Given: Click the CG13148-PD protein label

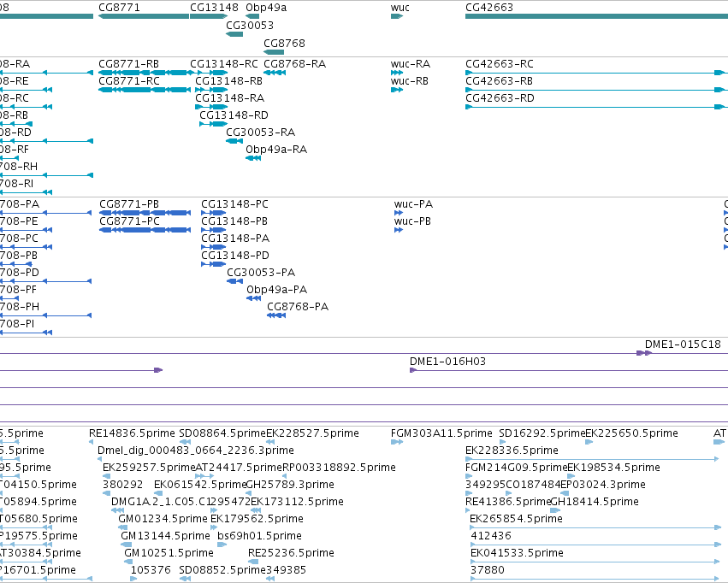Looking at the screenshot, I should 235,256.
